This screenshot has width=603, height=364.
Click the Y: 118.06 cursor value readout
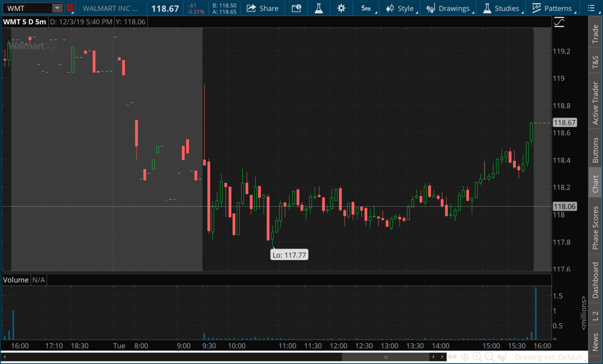point(132,22)
